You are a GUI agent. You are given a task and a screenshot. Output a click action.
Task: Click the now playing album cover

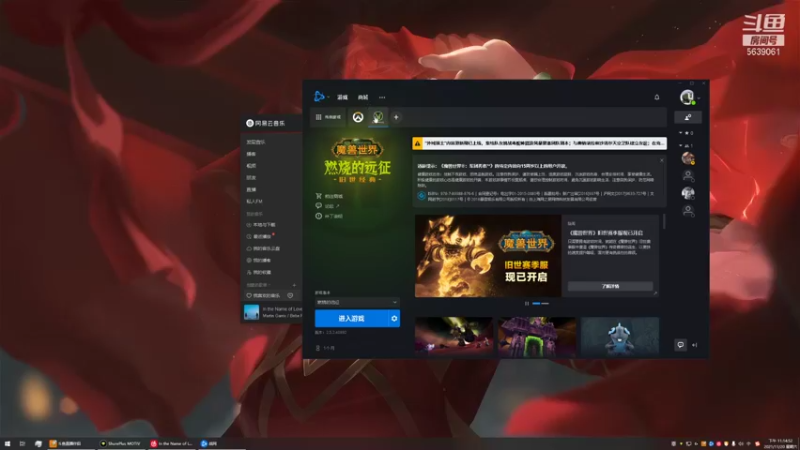click(x=252, y=312)
